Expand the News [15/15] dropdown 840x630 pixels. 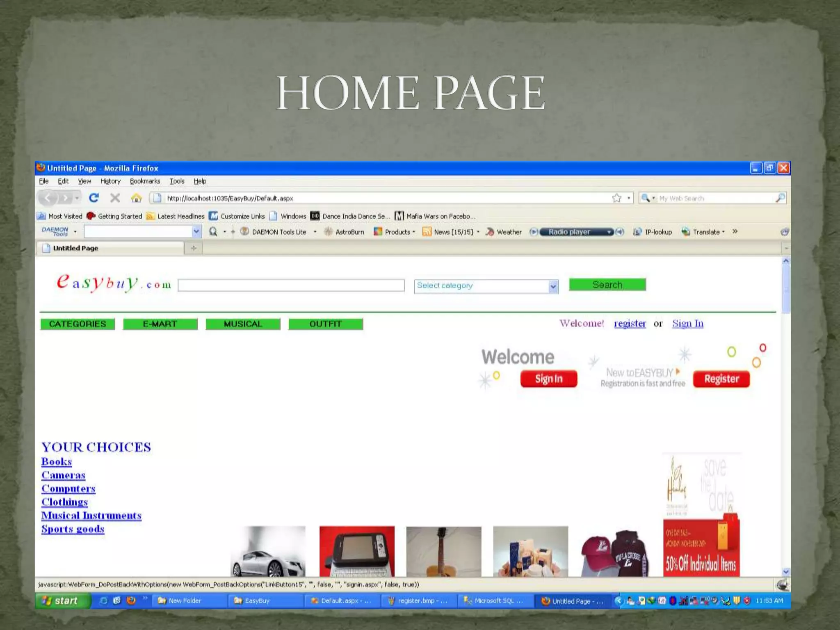(478, 232)
